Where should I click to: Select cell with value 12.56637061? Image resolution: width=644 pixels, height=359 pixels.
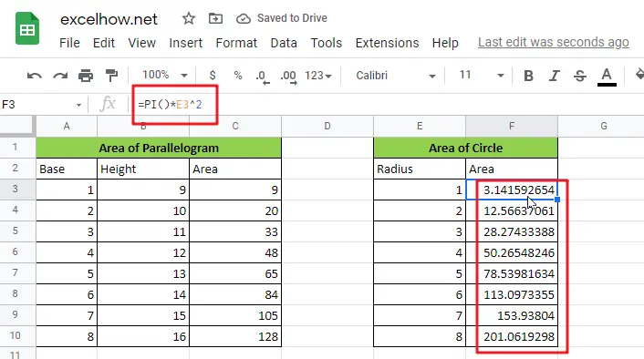pyautogui.click(x=512, y=210)
